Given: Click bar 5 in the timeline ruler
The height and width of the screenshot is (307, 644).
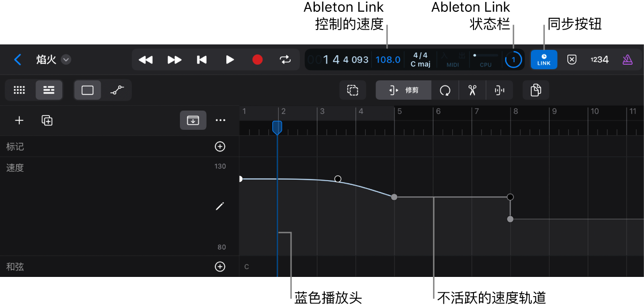Looking at the screenshot, I should click(399, 112).
